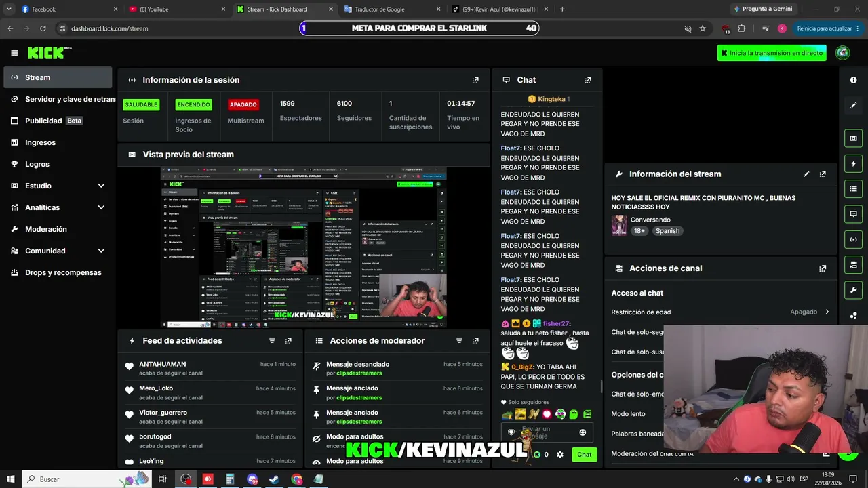Click the chat scrollbar
This screenshot has width=868, height=488.
[601, 386]
